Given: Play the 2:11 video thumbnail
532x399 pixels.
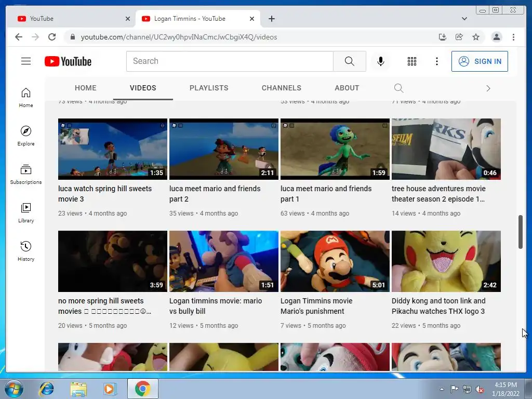Looking at the screenshot, I should point(223,149).
